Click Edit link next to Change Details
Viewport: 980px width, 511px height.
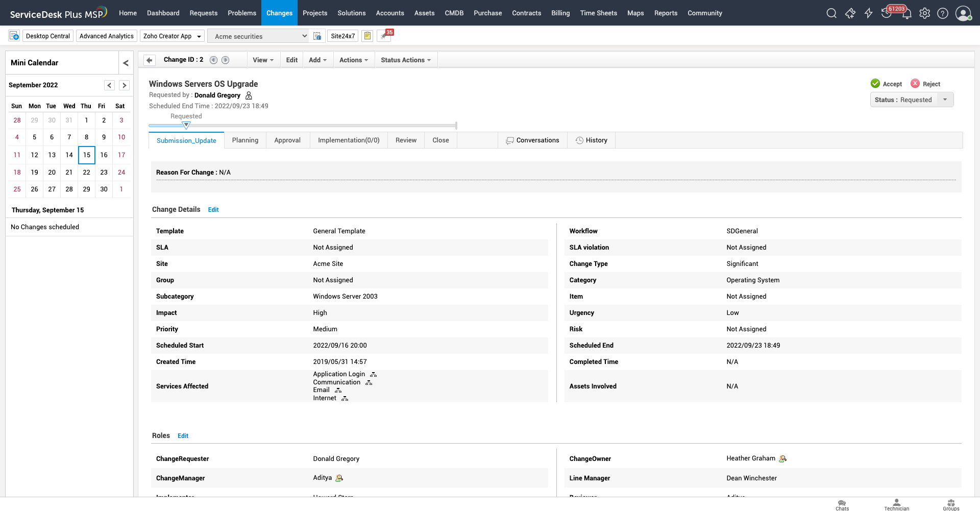click(213, 210)
